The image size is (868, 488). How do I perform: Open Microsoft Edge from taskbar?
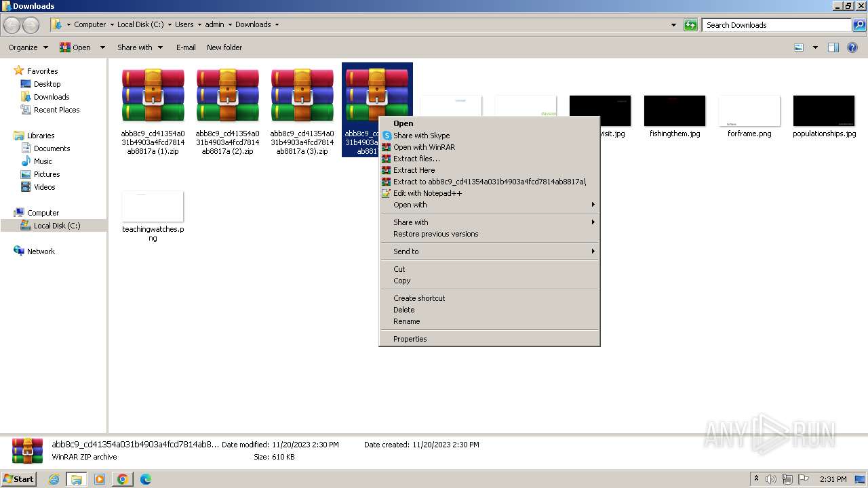tap(146, 479)
